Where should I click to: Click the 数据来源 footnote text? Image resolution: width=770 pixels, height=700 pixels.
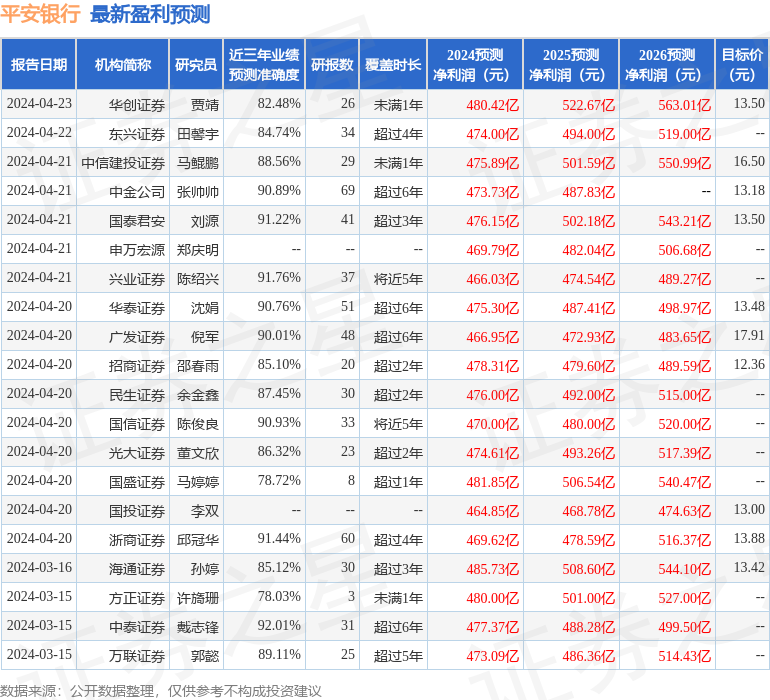161,691
